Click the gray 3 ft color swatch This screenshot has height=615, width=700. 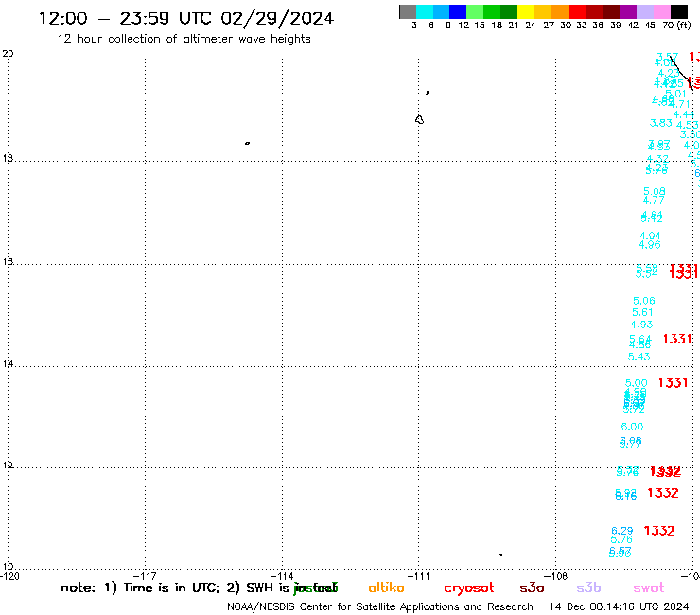[408, 11]
